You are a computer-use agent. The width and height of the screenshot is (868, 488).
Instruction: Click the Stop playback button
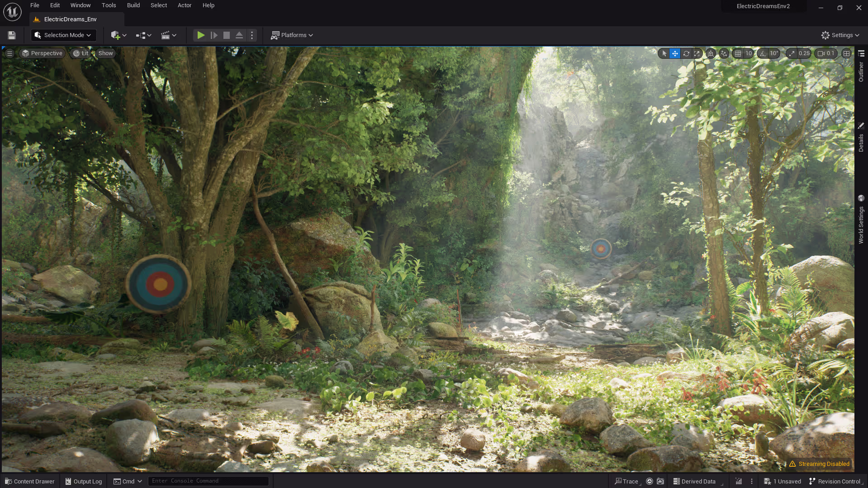click(227, 35)
